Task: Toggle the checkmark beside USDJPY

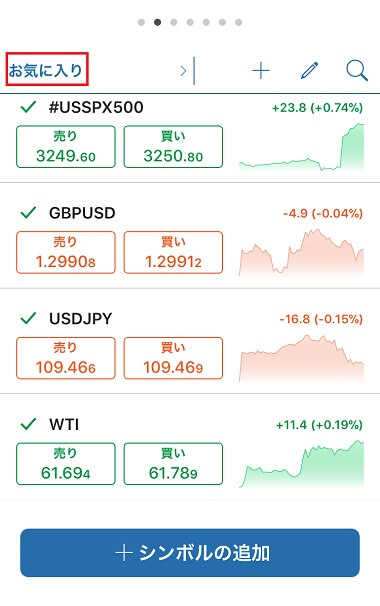Action: pyautogui.click(x=28, y=318)
